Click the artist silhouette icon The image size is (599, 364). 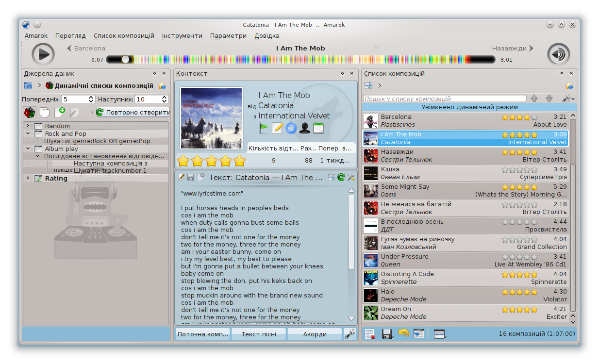pos(304,128)
